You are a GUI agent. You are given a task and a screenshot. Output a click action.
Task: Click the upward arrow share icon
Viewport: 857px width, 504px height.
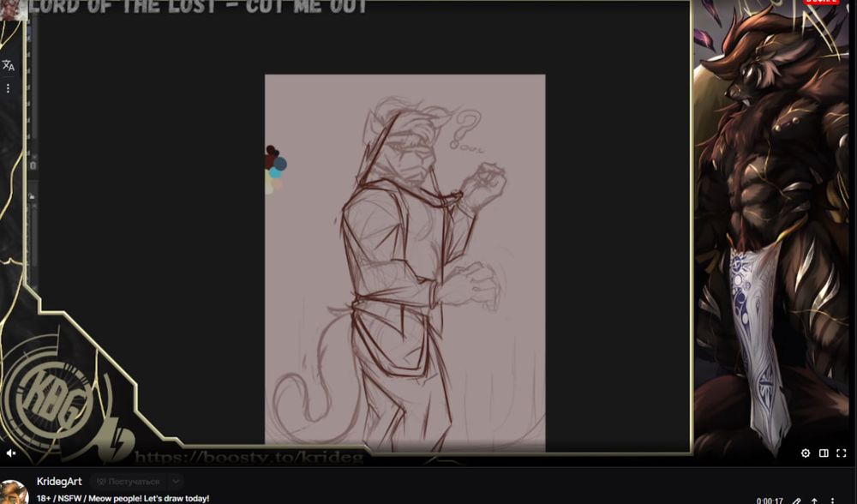point(814,501)
